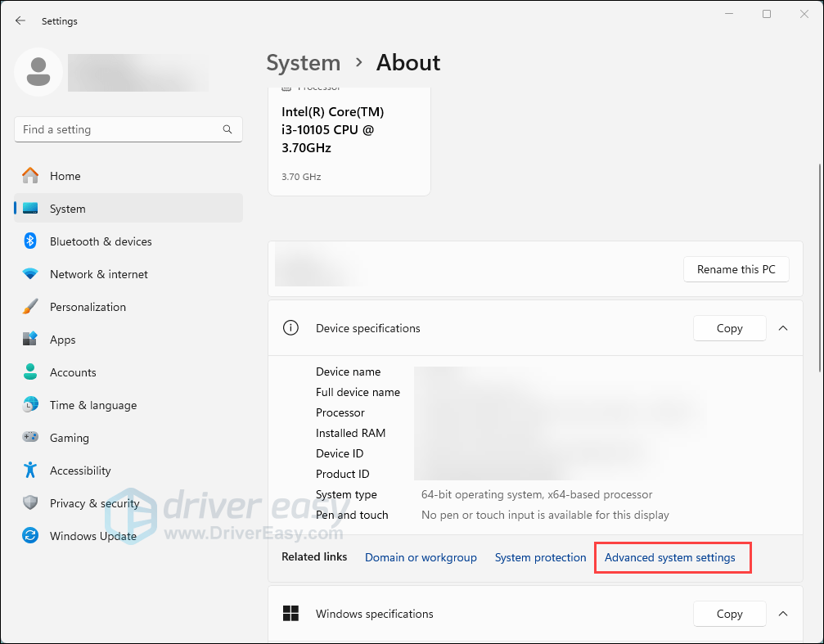
Task: Click the Rename this PC button
Action: (736, 269)
